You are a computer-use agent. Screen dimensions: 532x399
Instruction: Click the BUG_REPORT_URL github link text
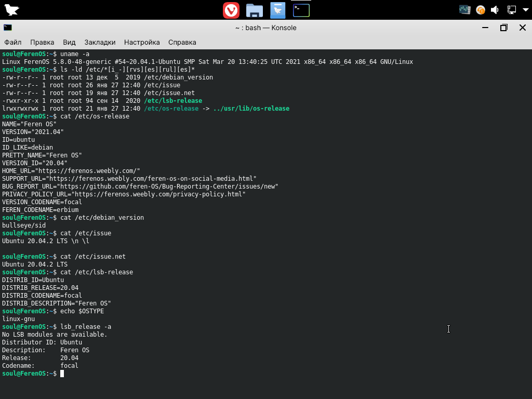click(x=168, y=187)
